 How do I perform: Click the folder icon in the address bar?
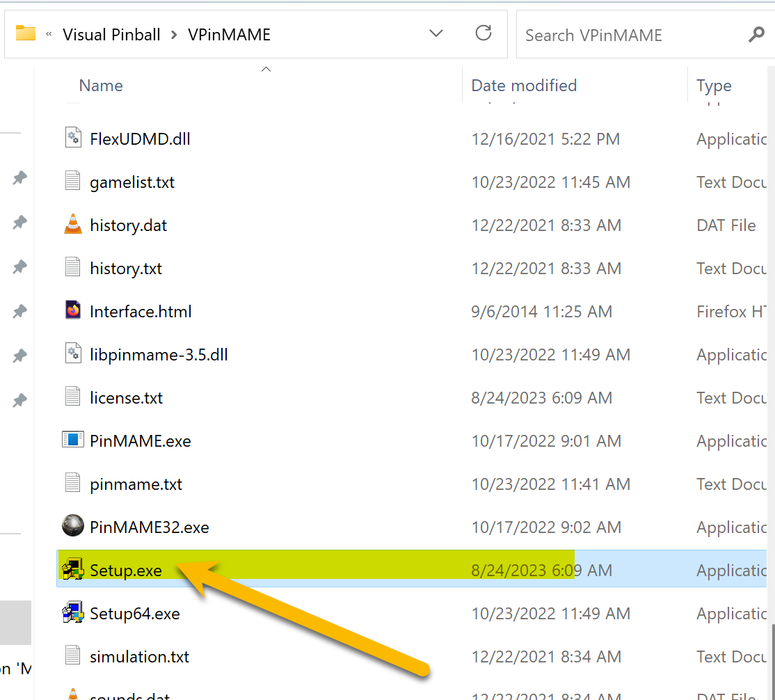[26, 33]
